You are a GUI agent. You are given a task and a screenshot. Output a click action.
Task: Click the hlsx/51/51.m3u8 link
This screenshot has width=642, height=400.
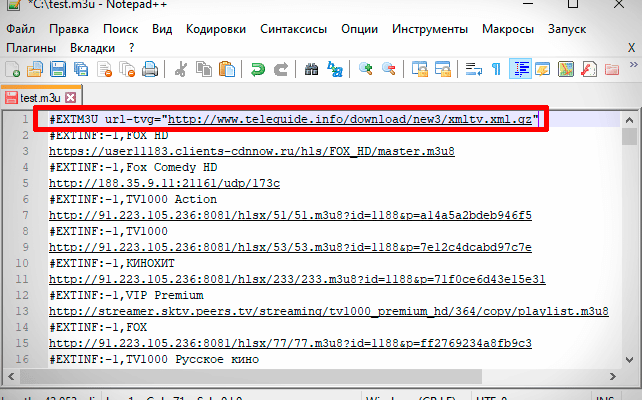[290, 215]
